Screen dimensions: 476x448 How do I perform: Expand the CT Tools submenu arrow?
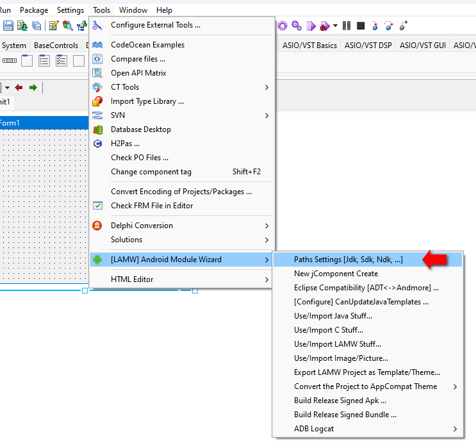(267, 87)
